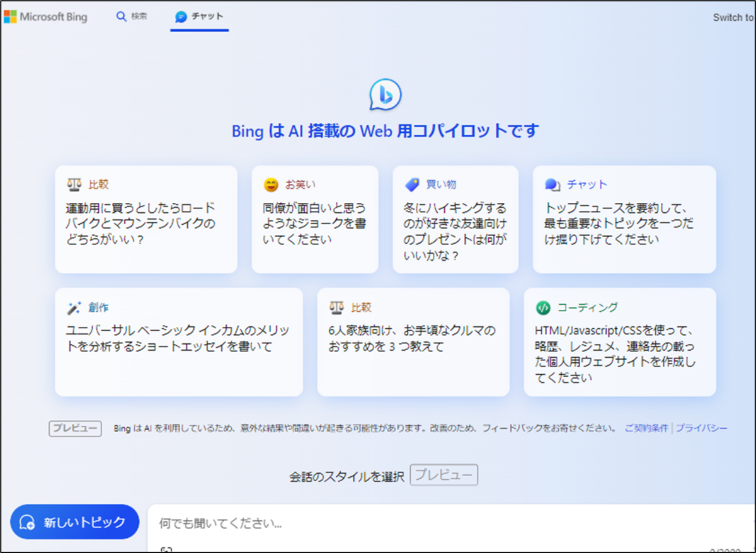756x553 pixels.
Task: Click the price tag 買い物 icon
Action: (x=412, y=185)
